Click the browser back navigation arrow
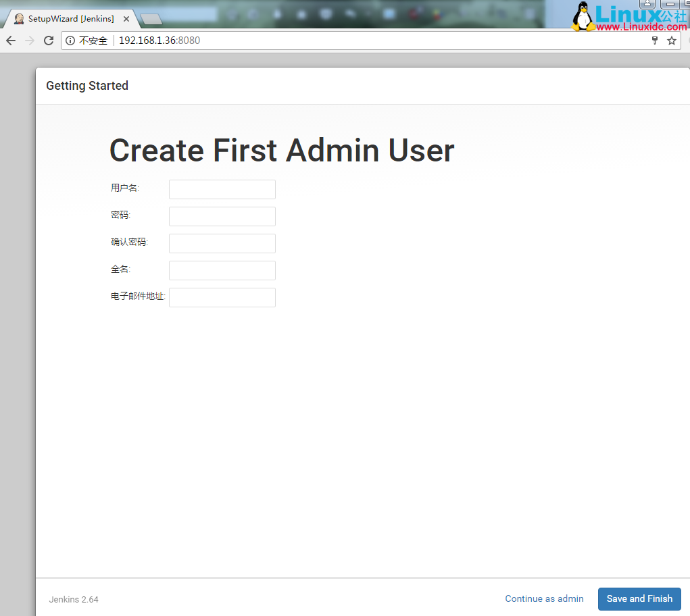Image resolution: width=690 pixels, height=616 pixels. (x=10, y=41)
